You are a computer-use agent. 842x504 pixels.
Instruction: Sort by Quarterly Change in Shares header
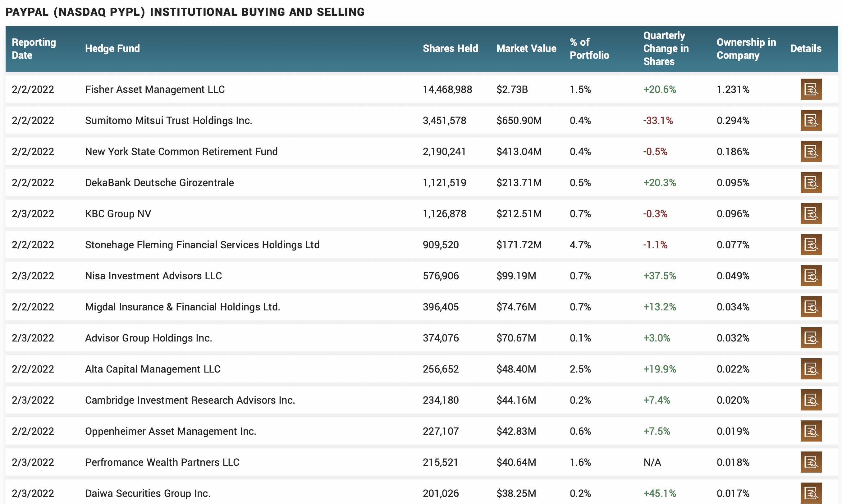click(666, 48)
